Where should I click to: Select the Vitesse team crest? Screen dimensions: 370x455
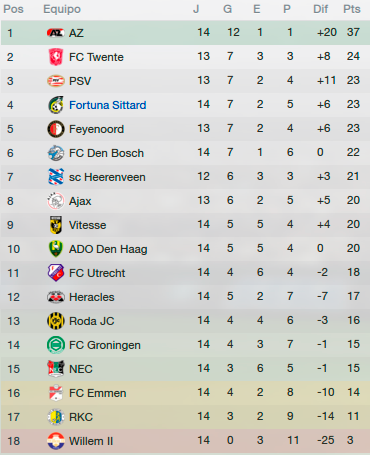coord(56,225)
